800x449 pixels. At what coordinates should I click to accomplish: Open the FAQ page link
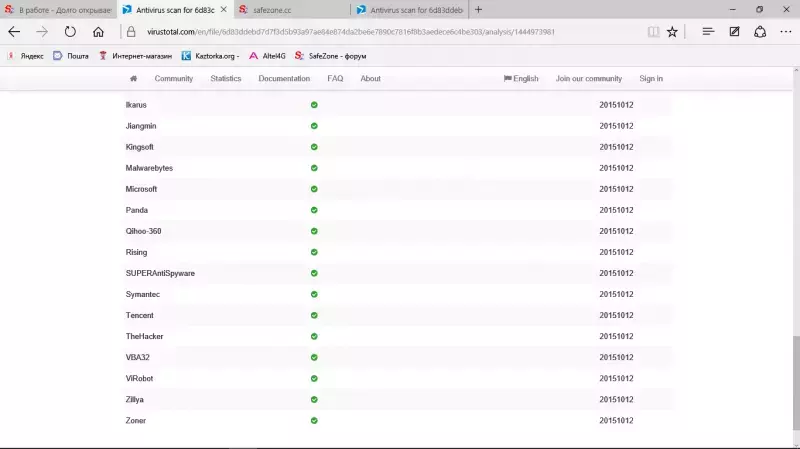pos(335,79)
